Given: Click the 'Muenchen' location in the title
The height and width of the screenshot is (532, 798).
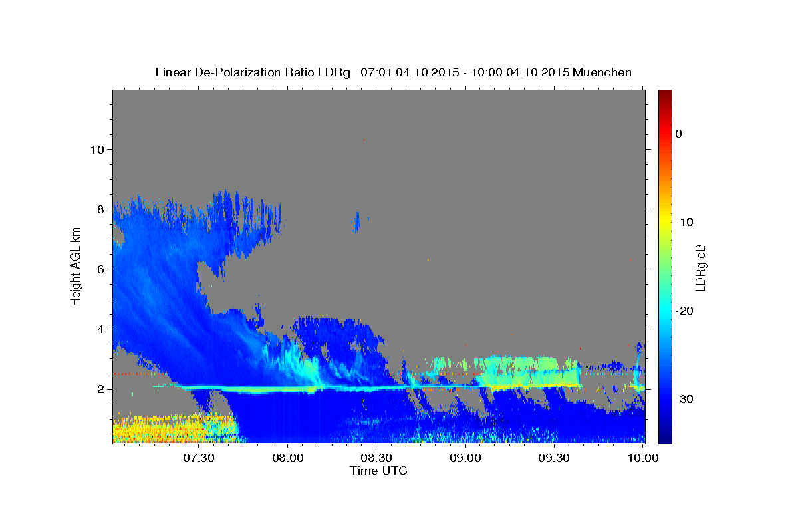Looking at the screenshot, I should click(602, 72).
